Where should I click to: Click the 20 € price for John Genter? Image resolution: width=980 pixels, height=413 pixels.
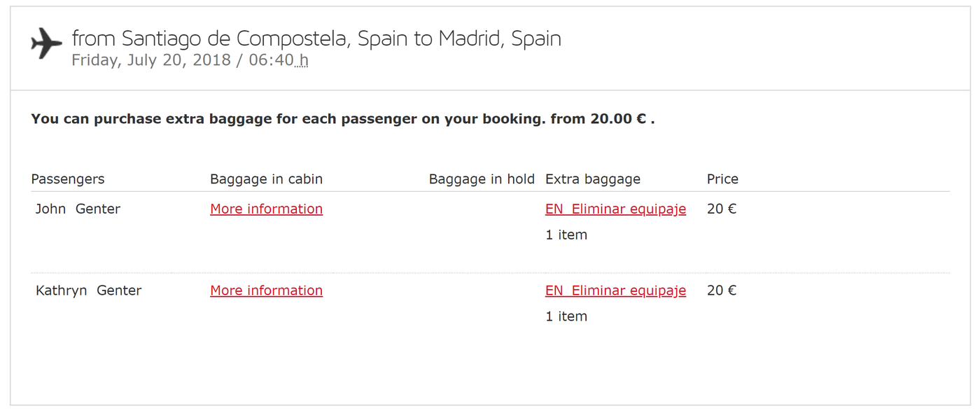(721, 209)
